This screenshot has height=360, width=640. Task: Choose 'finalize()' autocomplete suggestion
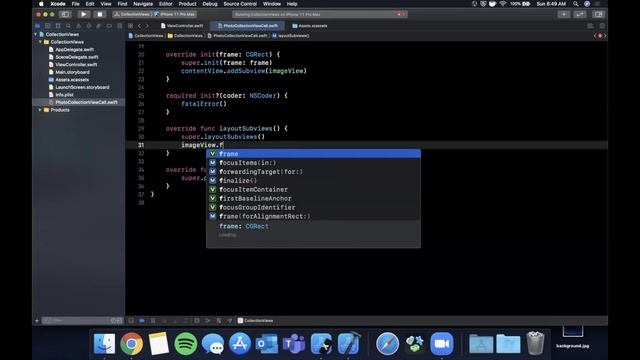(313, 180)
